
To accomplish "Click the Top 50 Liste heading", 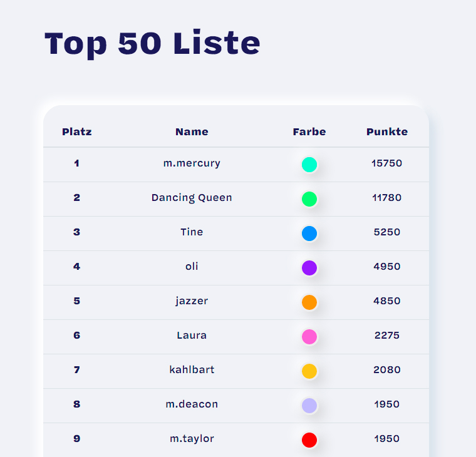I will coord(152,43).
